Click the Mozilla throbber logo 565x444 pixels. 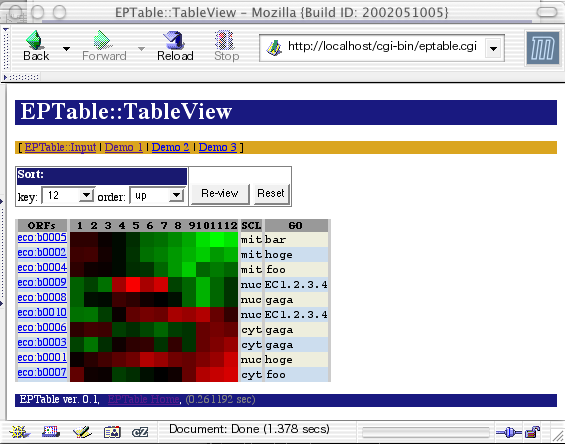click(542, 48)
